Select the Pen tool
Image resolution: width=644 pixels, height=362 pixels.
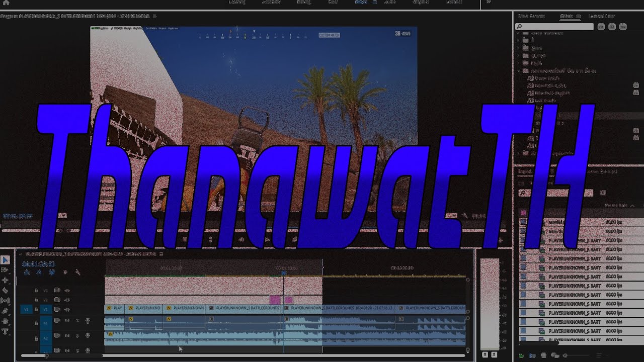pos(5,311)
